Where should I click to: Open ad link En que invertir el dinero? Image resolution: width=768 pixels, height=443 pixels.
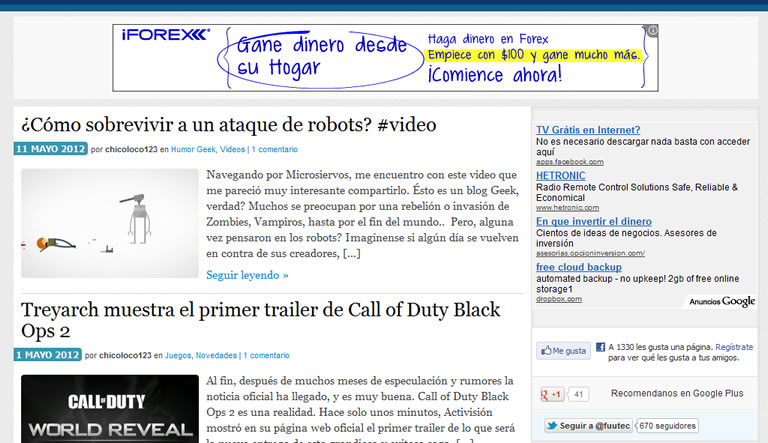point(594,222)
